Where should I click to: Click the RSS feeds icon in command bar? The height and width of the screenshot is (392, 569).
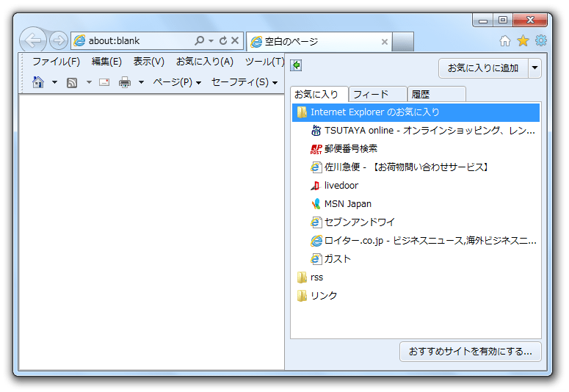(72, 83)
